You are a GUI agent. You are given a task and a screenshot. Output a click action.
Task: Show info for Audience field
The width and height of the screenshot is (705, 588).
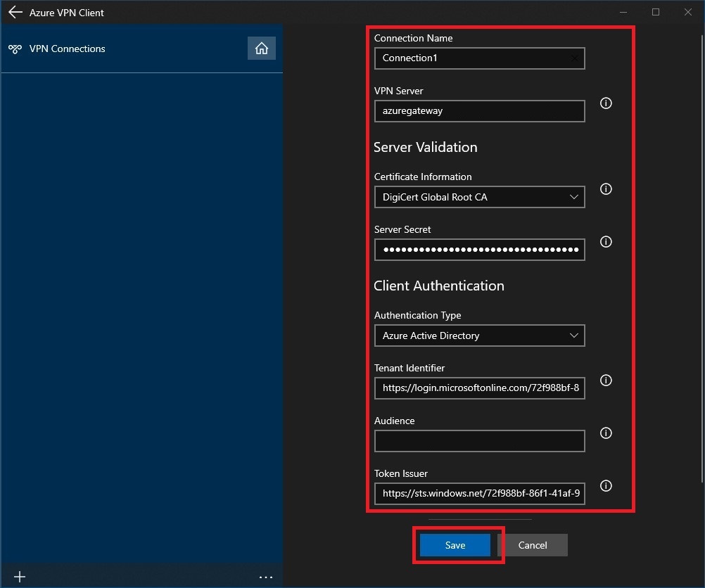606,433
